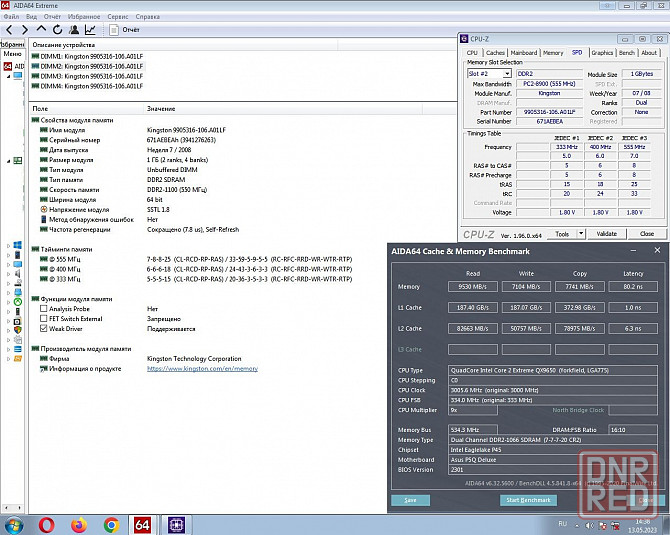The image size is (670, 535).
Task: Click the Отчёт report toolbar button
Action: [124, 29]
